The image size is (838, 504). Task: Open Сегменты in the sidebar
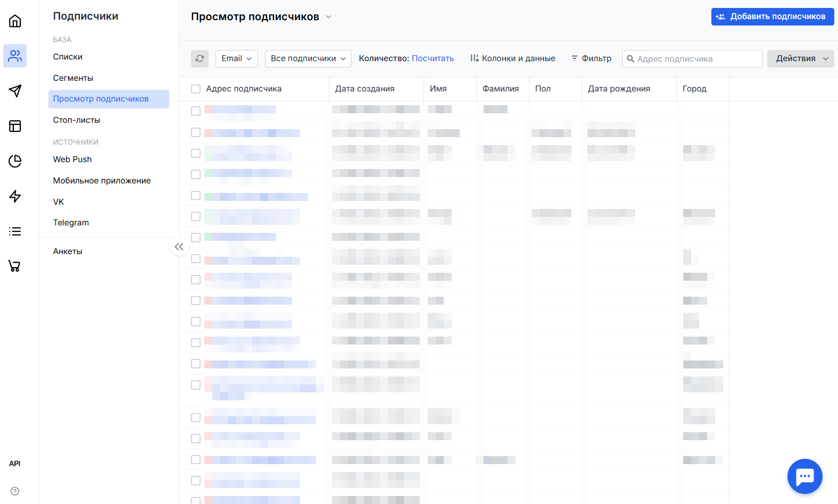73,78
